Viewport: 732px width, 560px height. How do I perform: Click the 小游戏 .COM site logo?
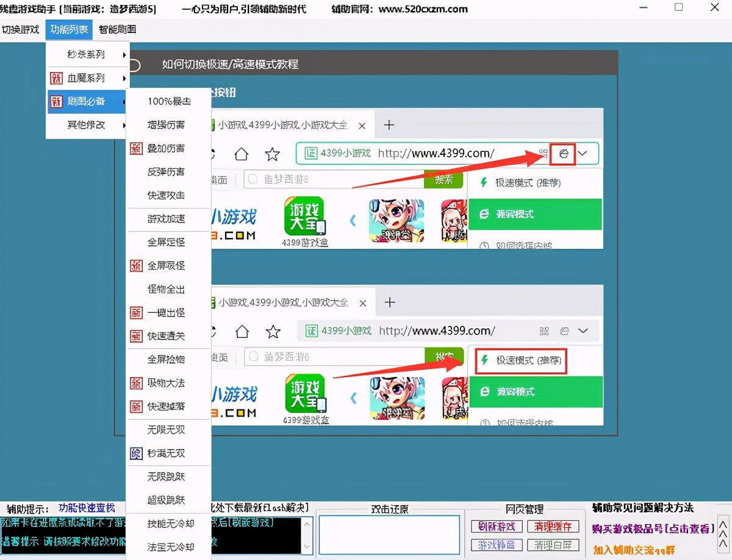pyautogui.click(x=234, y=221)
